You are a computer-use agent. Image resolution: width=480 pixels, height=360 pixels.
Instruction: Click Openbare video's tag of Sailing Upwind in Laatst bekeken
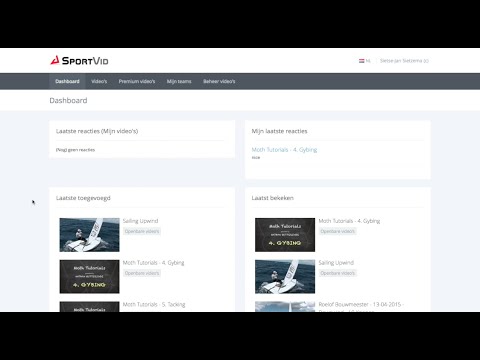pyautogui.click(x=338, y=273)
